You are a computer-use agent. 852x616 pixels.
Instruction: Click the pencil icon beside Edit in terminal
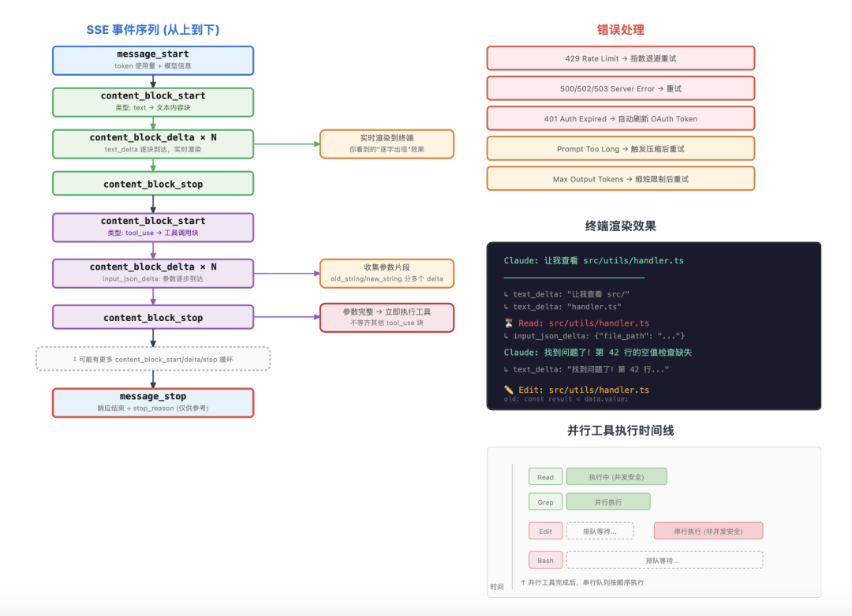(x=509, y=390)
